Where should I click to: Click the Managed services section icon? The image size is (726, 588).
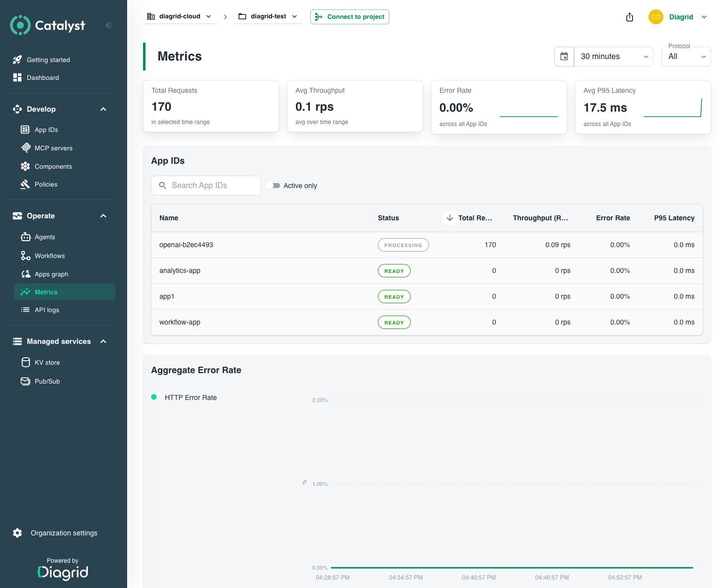(x=17, y=341)
